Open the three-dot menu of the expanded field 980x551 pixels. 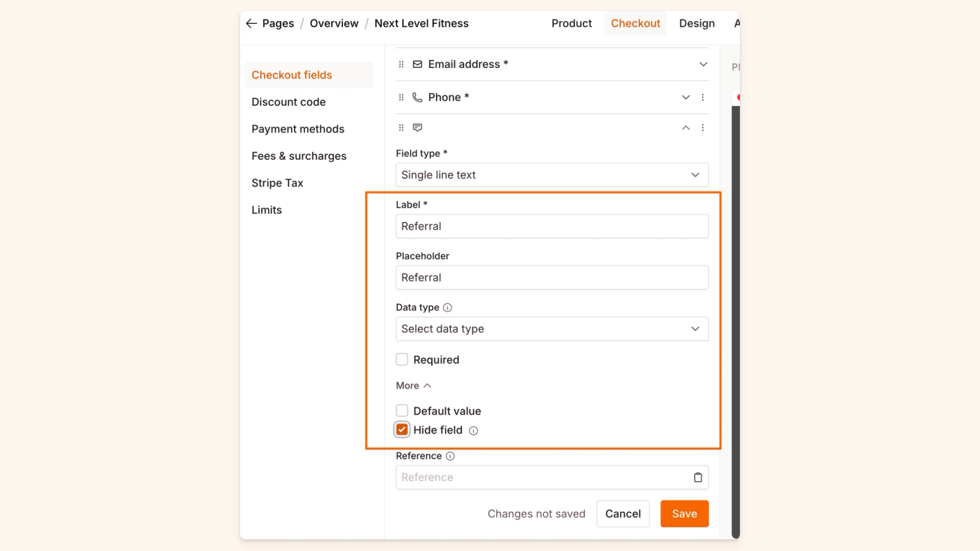point(703,128)
